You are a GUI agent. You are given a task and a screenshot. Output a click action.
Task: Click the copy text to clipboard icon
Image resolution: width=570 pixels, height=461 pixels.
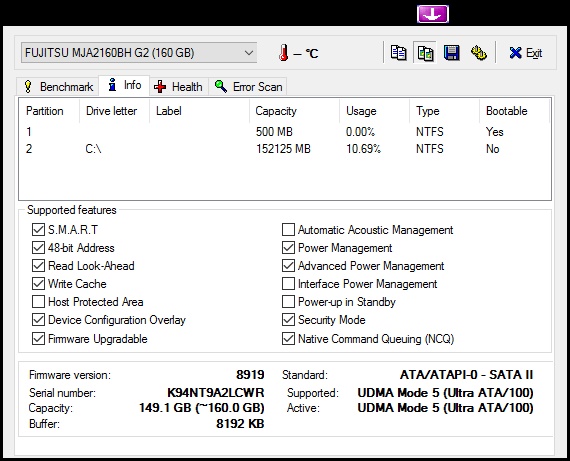[x=398, y=53]
